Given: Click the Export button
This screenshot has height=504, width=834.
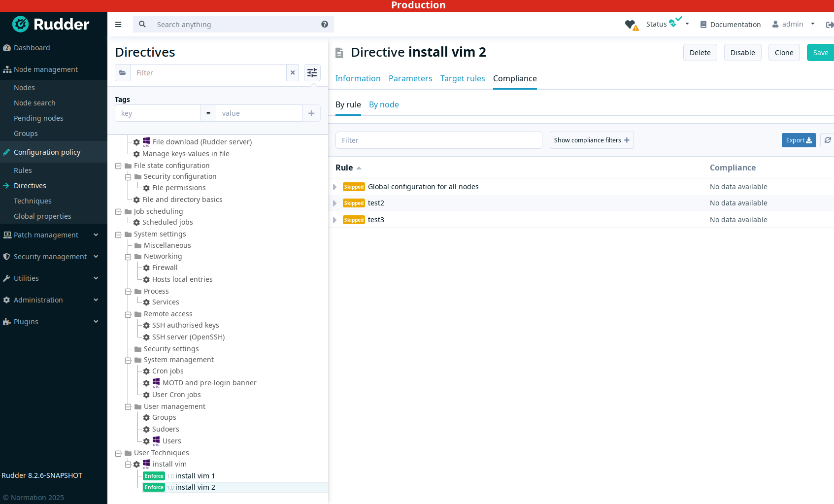Looking at the screenshot, I should [799, 140].
